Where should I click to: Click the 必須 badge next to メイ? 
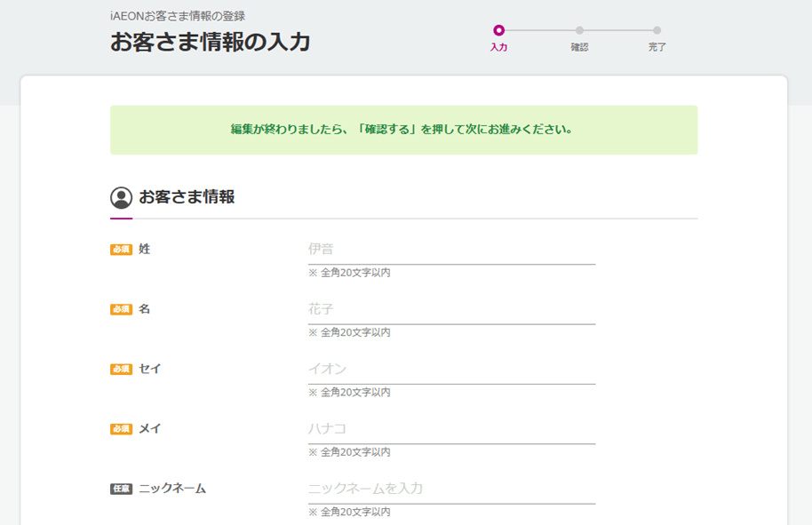coord(121,429)
